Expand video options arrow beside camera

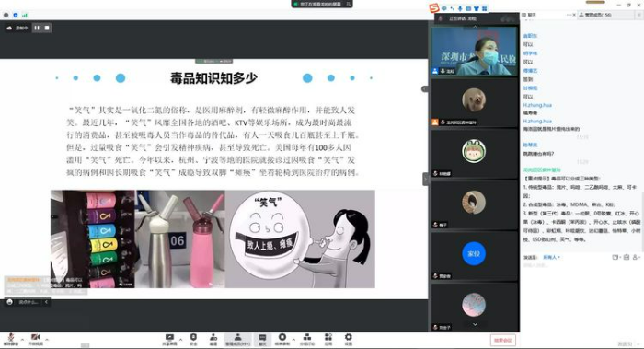tap(47, 340)
